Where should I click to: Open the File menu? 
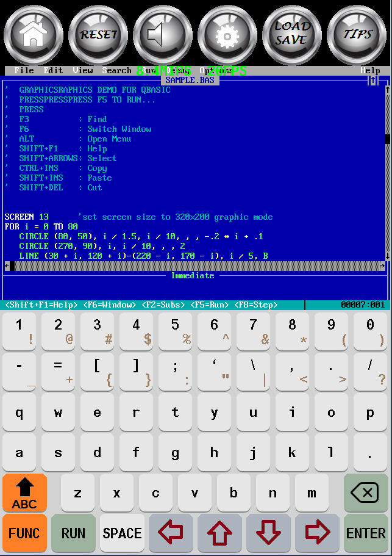24,70
